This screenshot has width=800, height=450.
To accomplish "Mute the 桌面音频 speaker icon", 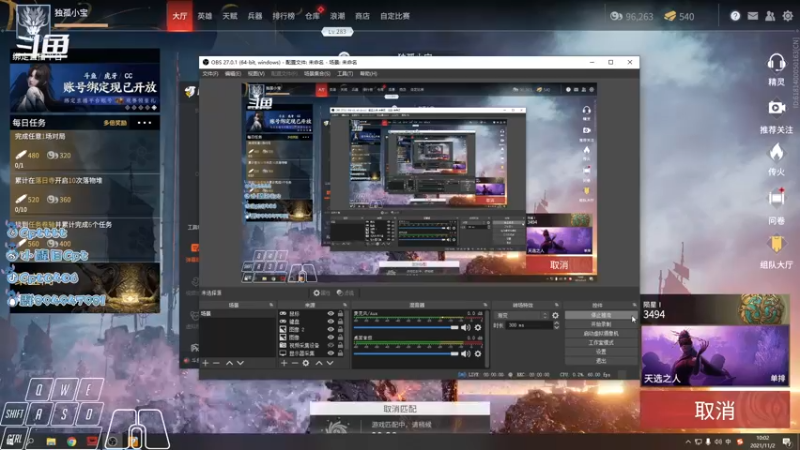I will [465, 353].
